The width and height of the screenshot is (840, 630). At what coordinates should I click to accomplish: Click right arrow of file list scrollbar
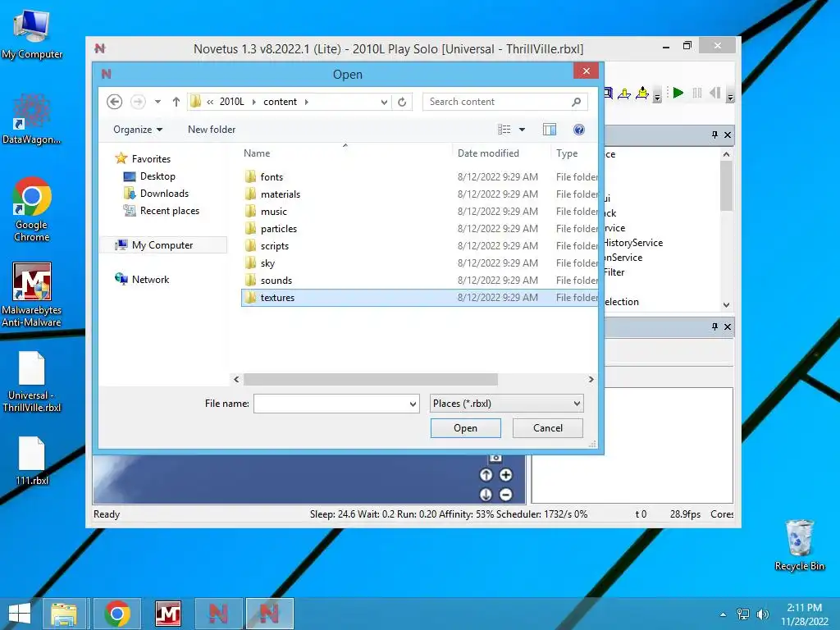(591, 379)
